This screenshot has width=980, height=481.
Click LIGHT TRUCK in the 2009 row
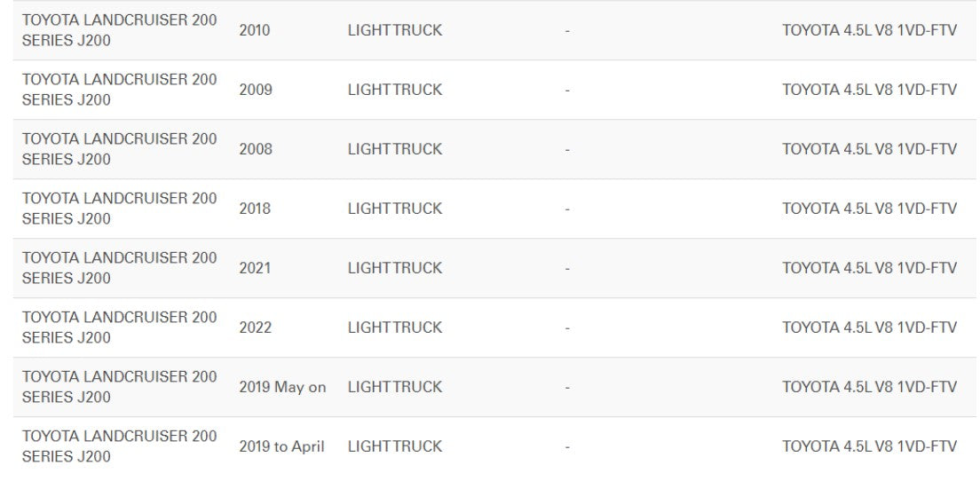pos(394,90)
